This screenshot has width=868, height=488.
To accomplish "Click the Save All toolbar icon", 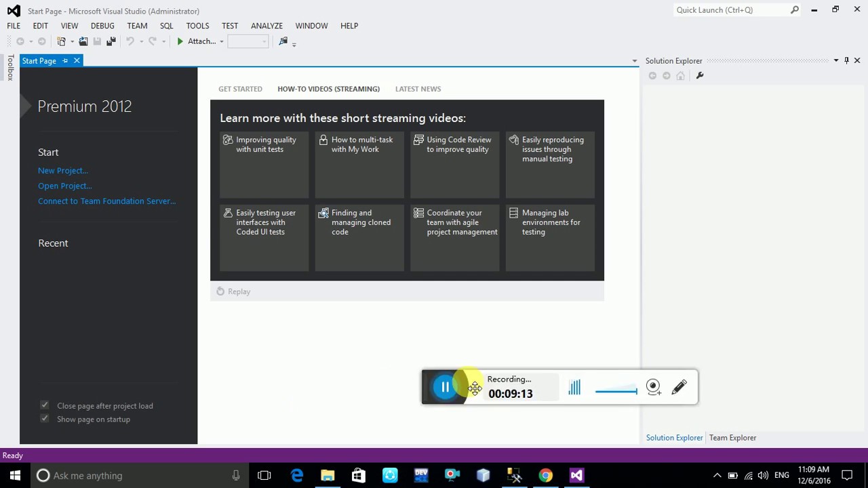I will [111, 41].
